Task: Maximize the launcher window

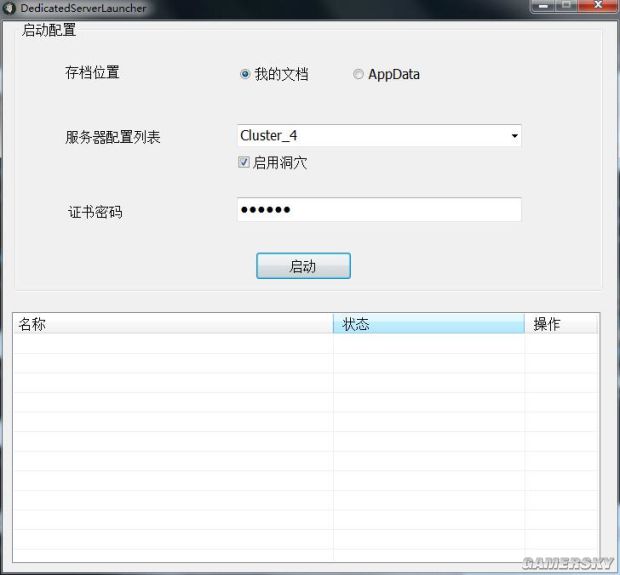Action: coord(568,6)
